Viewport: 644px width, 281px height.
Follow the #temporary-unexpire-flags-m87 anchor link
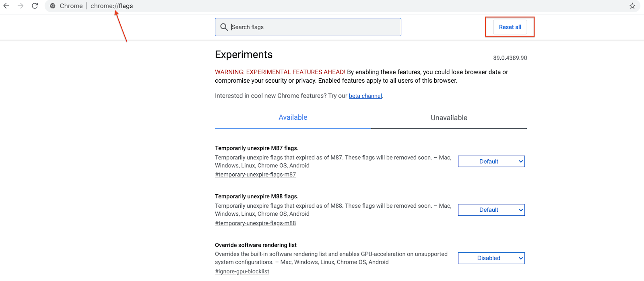pos(255,175)
